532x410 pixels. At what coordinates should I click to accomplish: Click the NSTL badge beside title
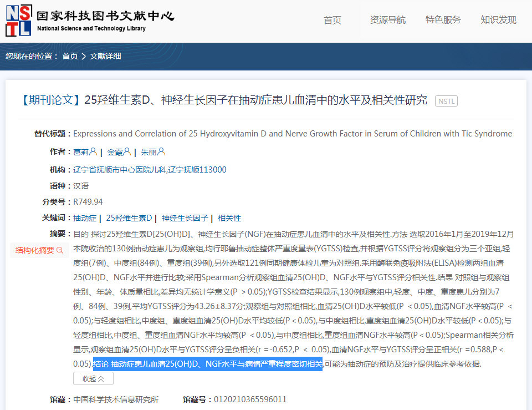pyautogui.click(x=446, y=101)
